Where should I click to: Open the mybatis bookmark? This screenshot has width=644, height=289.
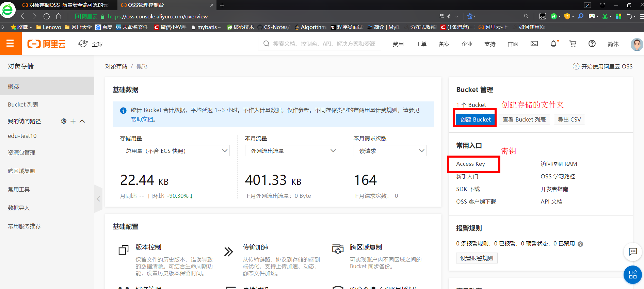(206, 27)
